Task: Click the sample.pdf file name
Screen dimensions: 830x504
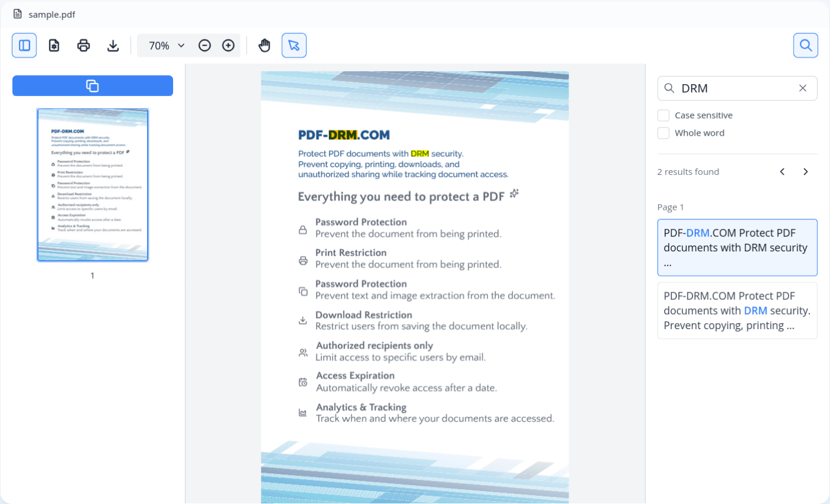Action: tap(52, 14)
